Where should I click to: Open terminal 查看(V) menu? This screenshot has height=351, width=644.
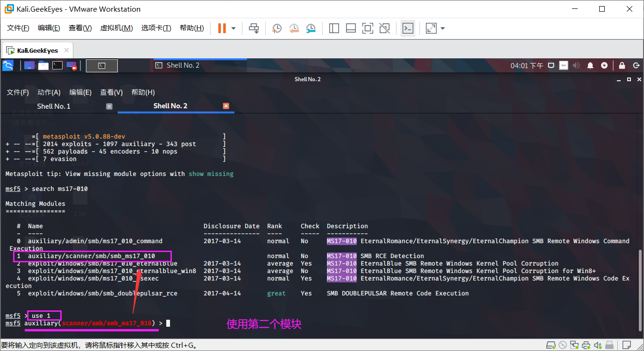tap(112, 92)
